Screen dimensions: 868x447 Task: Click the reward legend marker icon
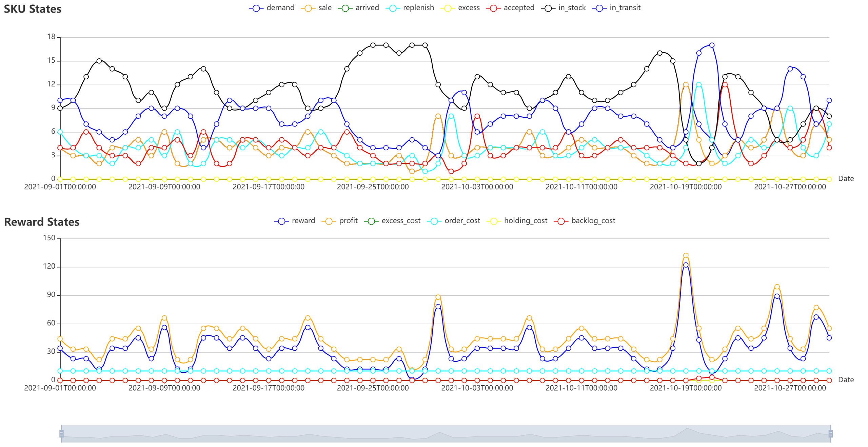pos(281,221)
